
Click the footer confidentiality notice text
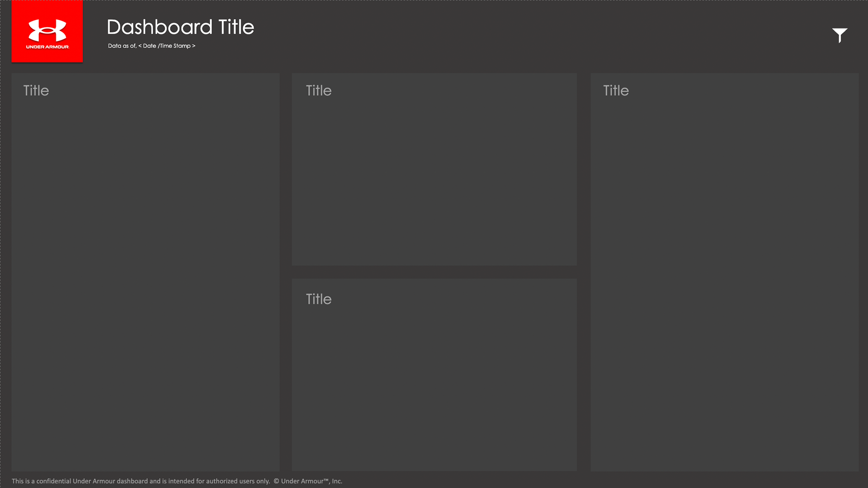point(141,481)
